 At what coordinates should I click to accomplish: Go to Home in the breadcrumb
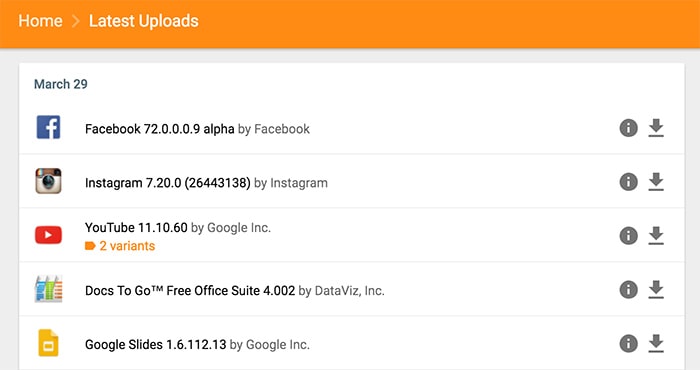pyautogui.click(x=40, y=21)
